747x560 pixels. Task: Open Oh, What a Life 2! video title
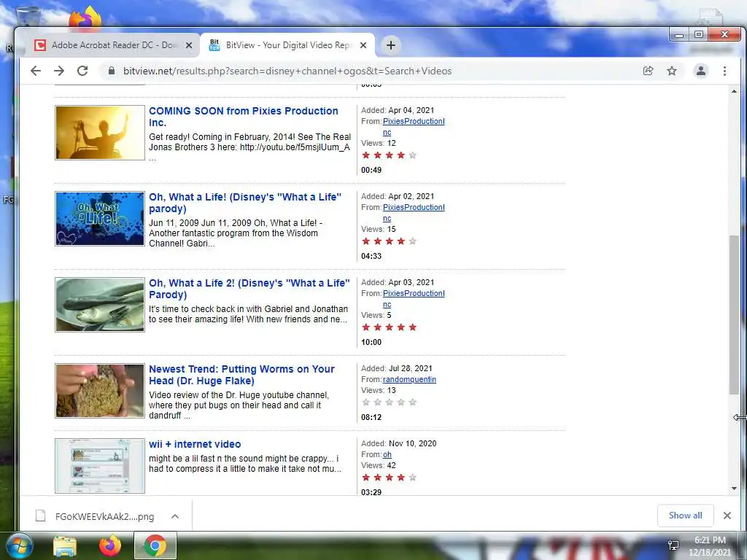[x=249, y=289]
